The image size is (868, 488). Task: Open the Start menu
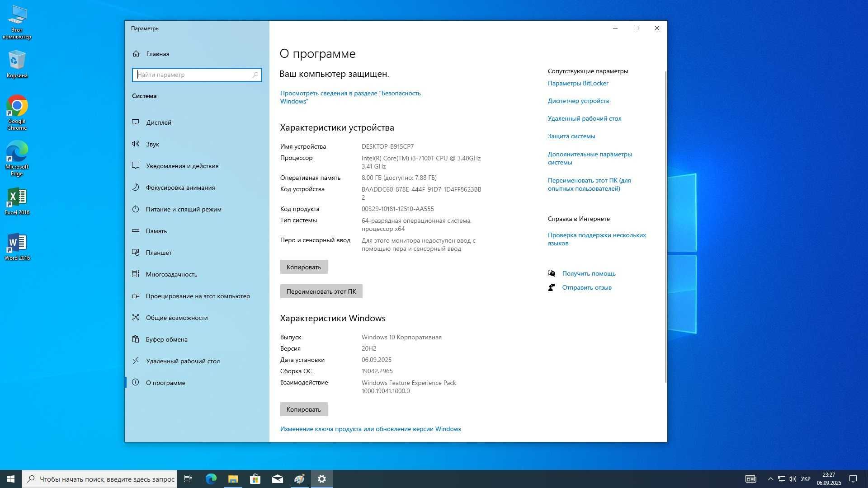click(11, 479)
